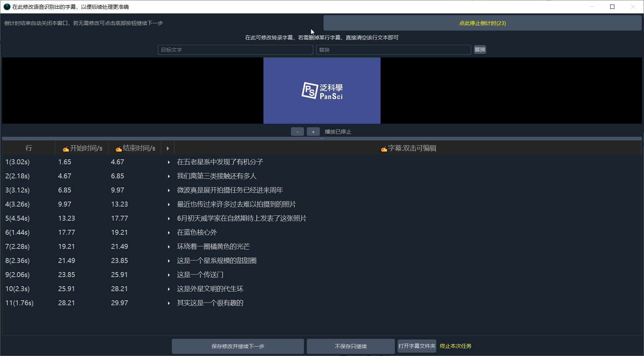Click the edit icon beside 字幕:双击可编辑 header
The image size is (644, 356).
tap(384, 149)
